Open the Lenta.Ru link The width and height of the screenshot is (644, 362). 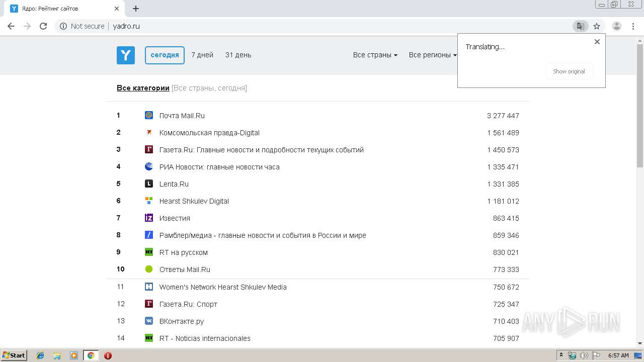click(x=174, y=184)
